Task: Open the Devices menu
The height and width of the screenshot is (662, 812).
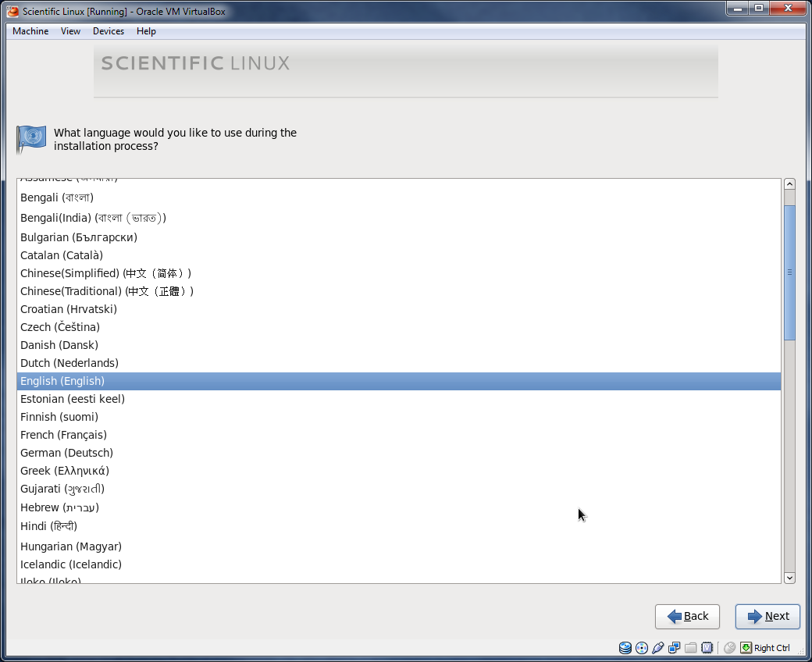Action: click(x=109, y=31)
